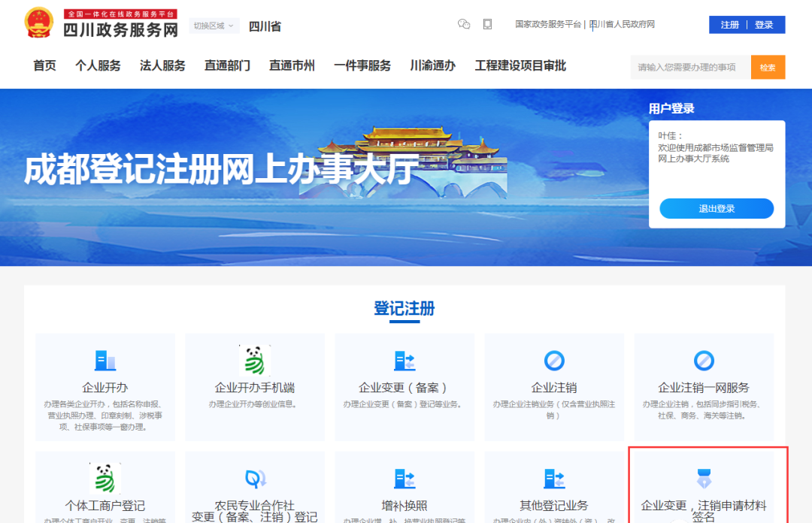Open the 个人服务 menu
Screen dimensions: 812x523
[98, 66]
